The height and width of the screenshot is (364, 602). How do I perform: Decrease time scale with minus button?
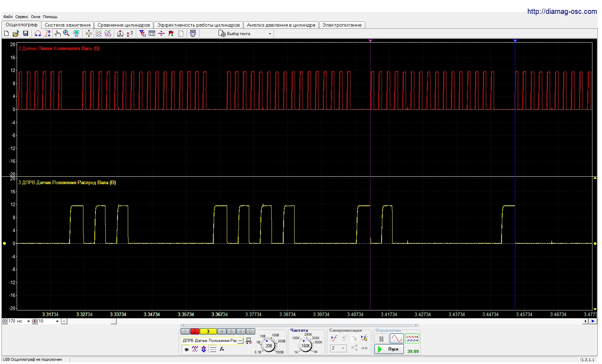(5, 321)
